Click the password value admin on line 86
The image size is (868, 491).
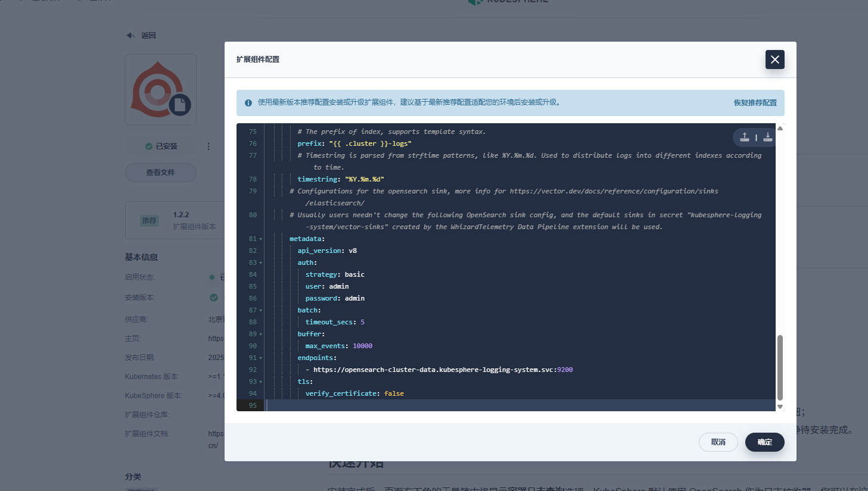coord(354,298)
